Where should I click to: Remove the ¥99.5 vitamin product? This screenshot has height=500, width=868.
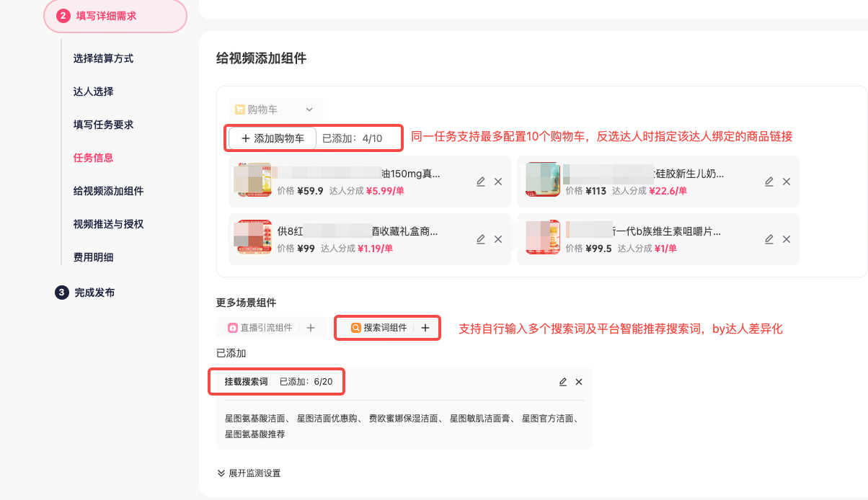pos(787,239)
